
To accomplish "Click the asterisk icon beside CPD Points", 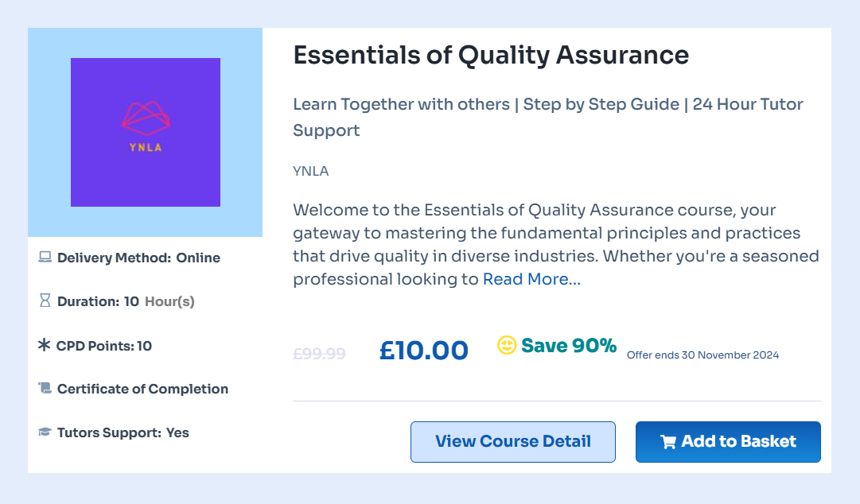I will pyautogui.click(x=44, y=345).
